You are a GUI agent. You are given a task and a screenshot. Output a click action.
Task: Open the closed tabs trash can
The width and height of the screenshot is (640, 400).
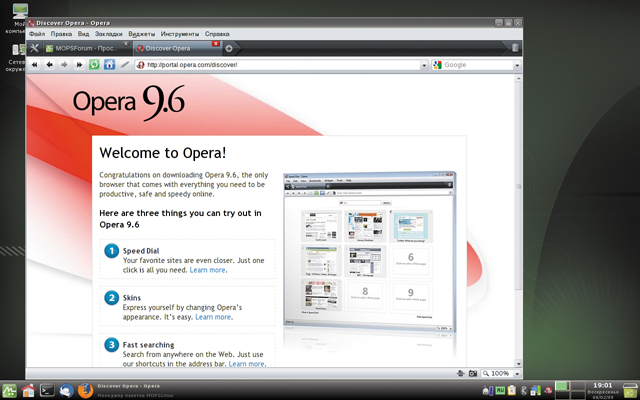click(515, 48)
